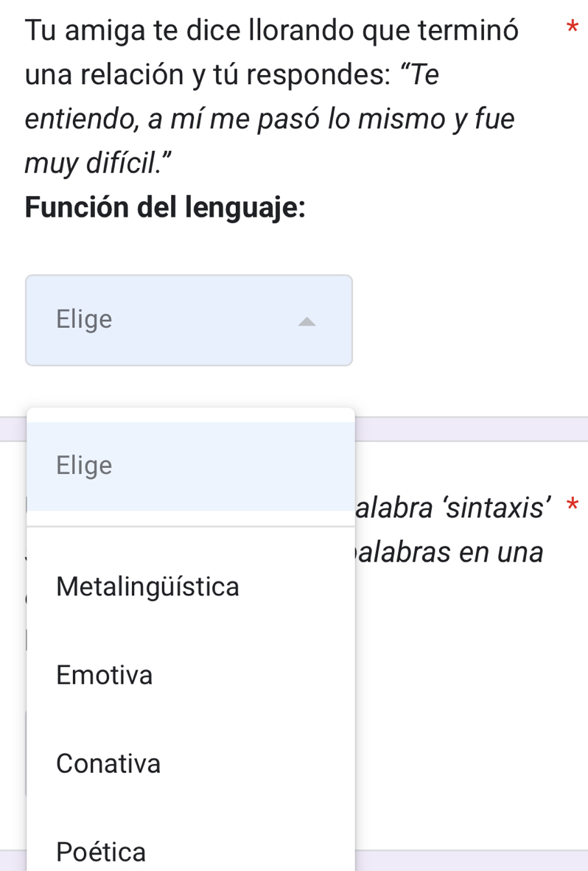Viewport: 588px width, 871px height.
Task: Pick the 'Poética' option
Action: tap(101, 852)
